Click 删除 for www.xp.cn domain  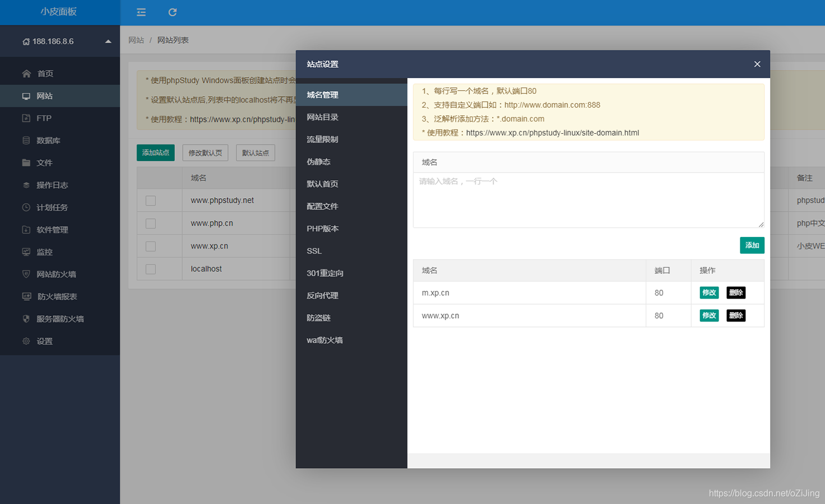click(x=736, y=316)
